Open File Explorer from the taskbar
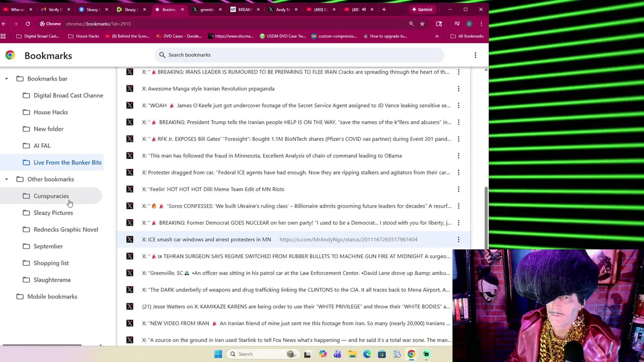644x362 pixels. [x=352, y=354]
